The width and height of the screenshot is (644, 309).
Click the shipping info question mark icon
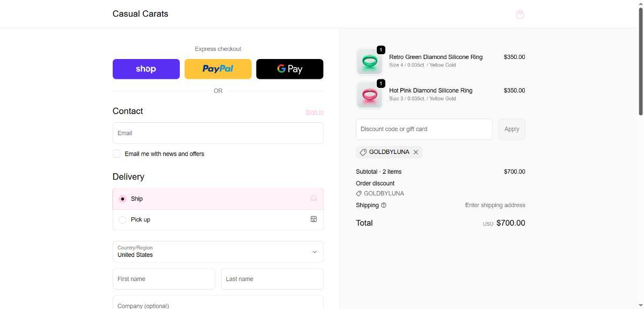point(384,205)
